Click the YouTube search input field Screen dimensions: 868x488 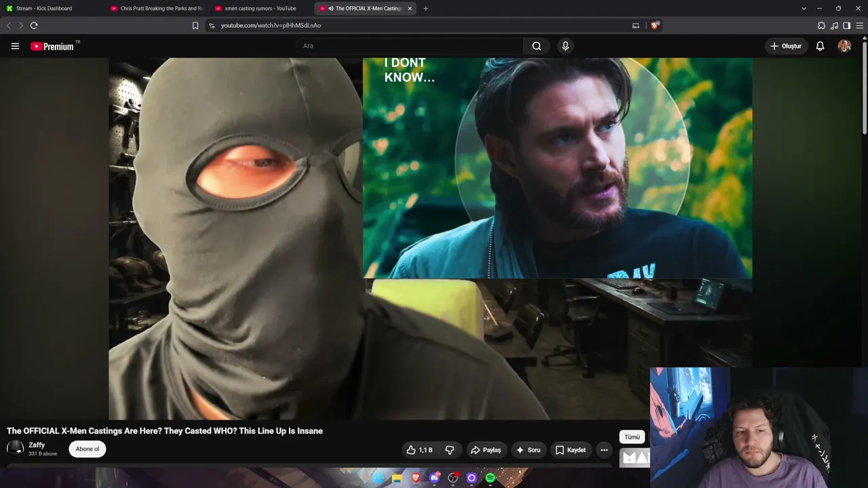(x=410, y=46)
